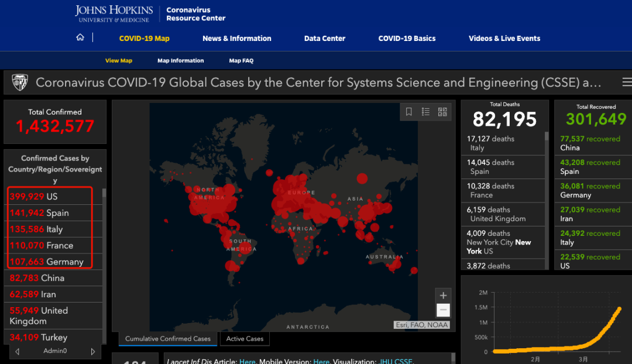Open the basemap gallery grid icon
The width and height of the screenshot is (632, 364).
[442, 112]
